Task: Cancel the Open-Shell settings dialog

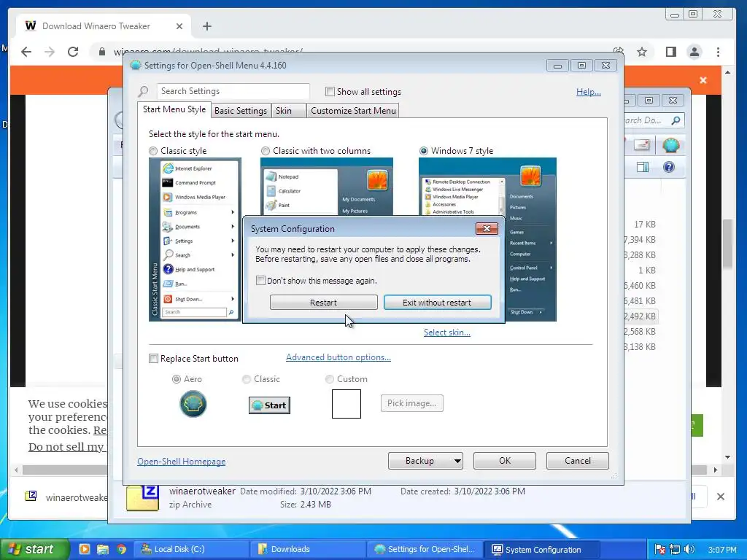Action: click(x=578, y=461)
